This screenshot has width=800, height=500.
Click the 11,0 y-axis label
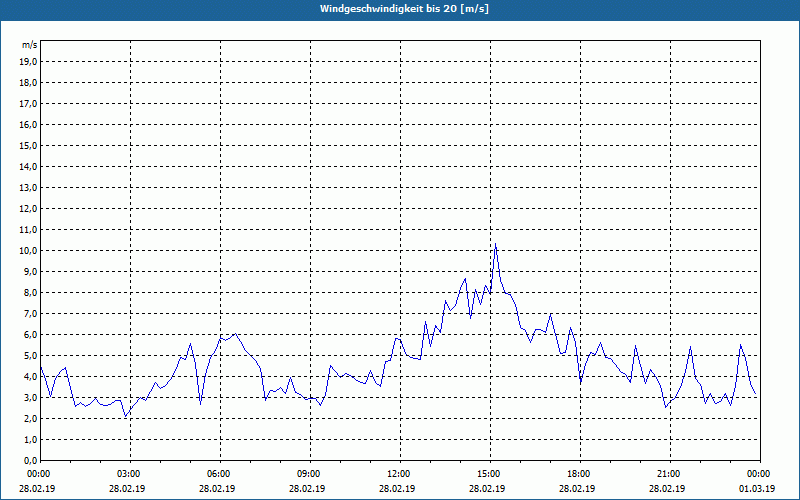click(x=28, y=230)
